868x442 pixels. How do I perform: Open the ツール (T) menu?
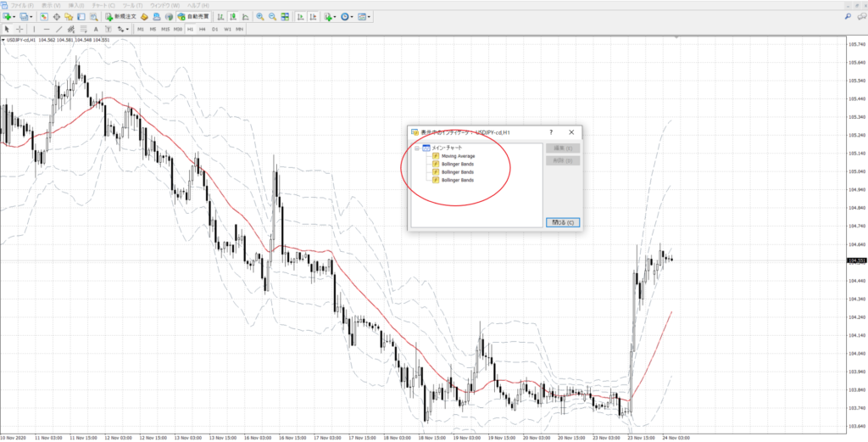pos(132,5)
